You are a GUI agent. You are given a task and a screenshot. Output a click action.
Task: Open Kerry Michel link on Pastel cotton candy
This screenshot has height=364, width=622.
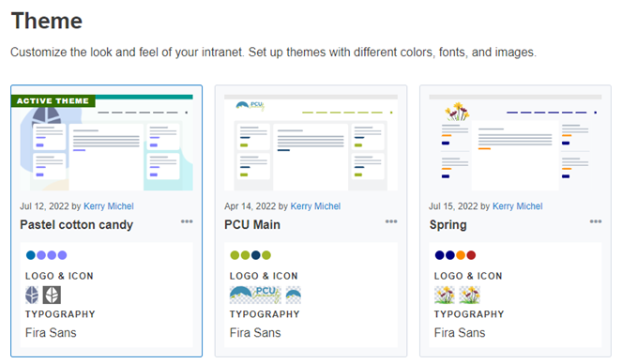pos(108,206)
